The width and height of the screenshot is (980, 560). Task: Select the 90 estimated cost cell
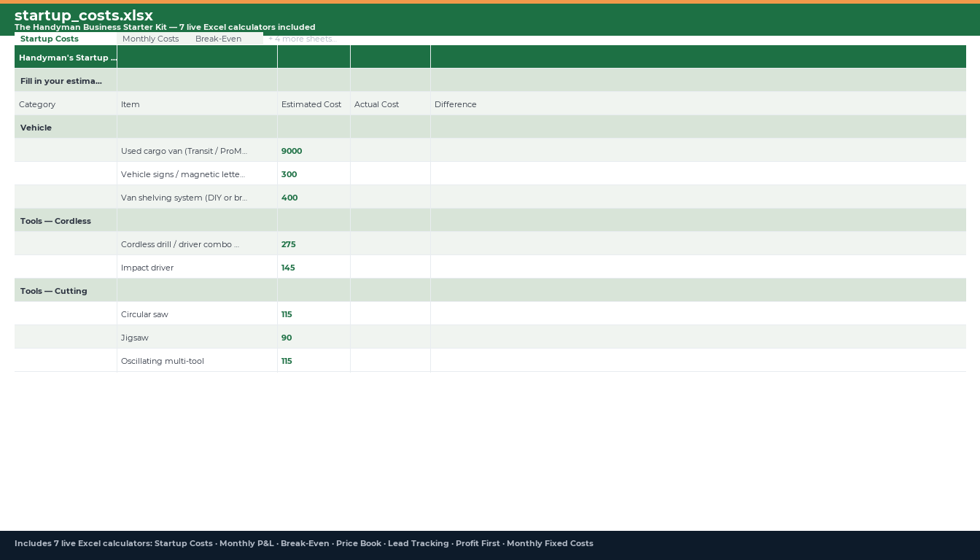coord(314,337)
